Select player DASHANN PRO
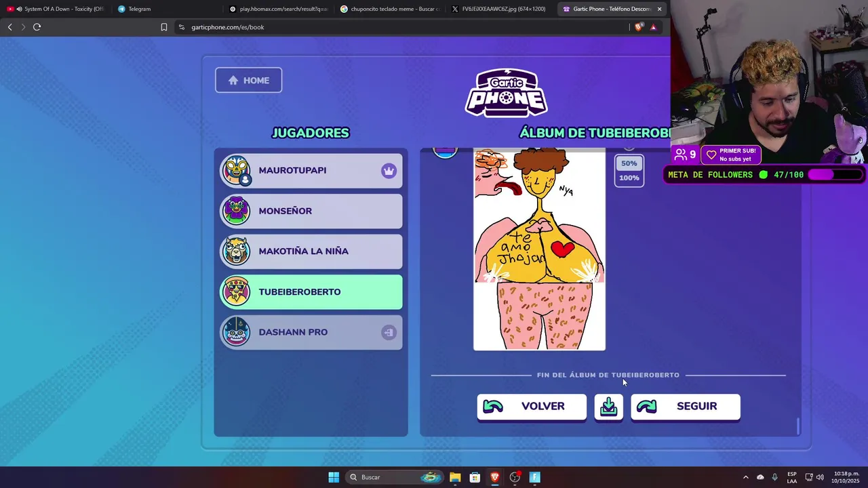Viewport: 868px width, 488px height. coord(311,333)
